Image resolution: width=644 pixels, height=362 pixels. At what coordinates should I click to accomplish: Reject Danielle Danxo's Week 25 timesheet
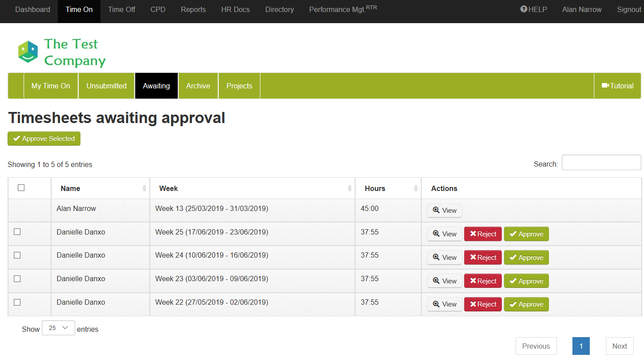483,234
